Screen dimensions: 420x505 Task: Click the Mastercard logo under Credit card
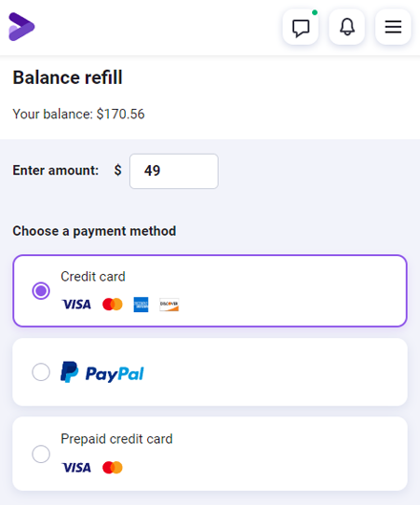click(x=113, y=305)
